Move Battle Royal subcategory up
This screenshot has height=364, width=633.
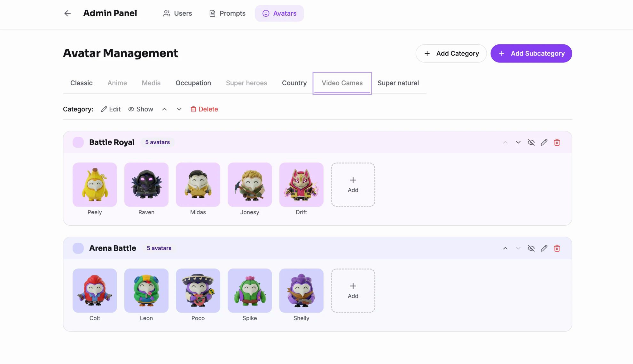point(505,142)
